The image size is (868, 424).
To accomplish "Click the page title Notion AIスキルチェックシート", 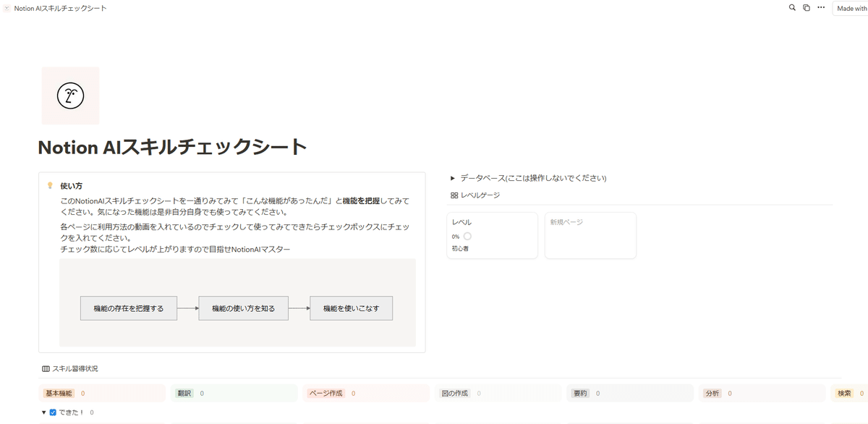I will click(172, 145).
